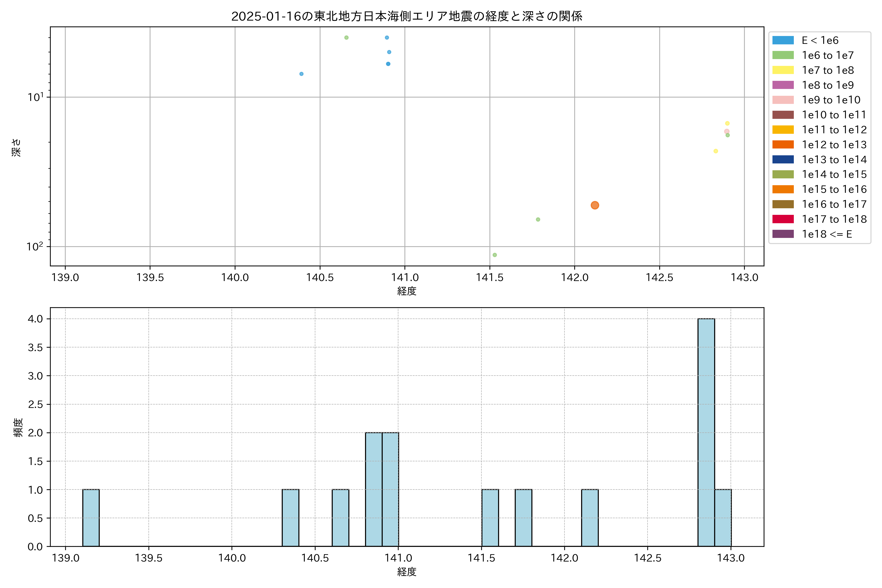
Task: Click the navy 1e13 to 1e14 legend swatch
Action: (783, 159)
